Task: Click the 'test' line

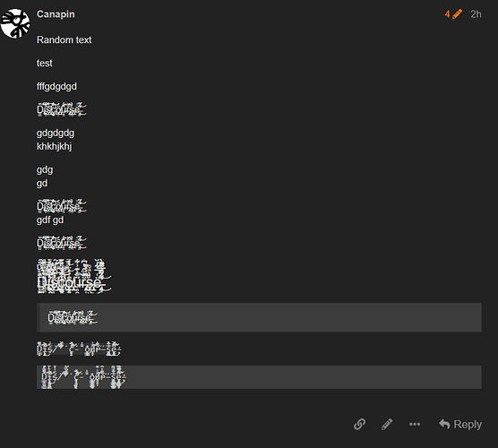Action: pos(45,64)
